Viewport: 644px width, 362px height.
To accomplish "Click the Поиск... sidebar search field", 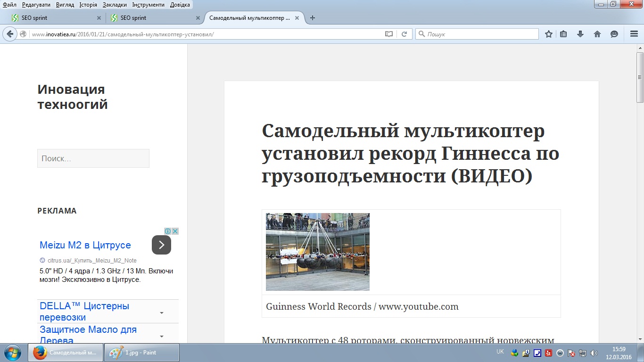I will coord(93,158).
